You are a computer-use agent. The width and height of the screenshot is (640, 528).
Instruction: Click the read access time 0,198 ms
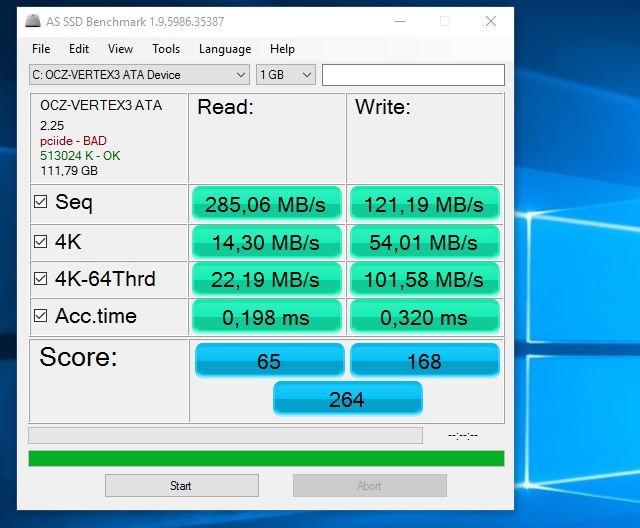point(267,317)
